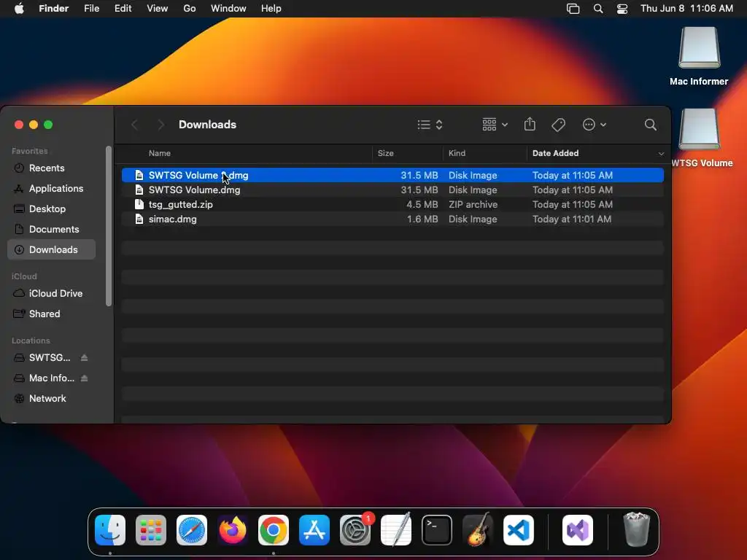Screen dimensions: 747x560
Task: Select Desktop in the Favorites sidebar
Action: click(x=52, y=209)
